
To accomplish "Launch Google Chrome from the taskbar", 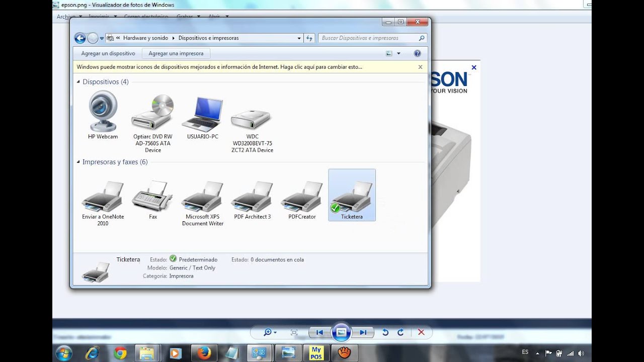I will (120, 353).
